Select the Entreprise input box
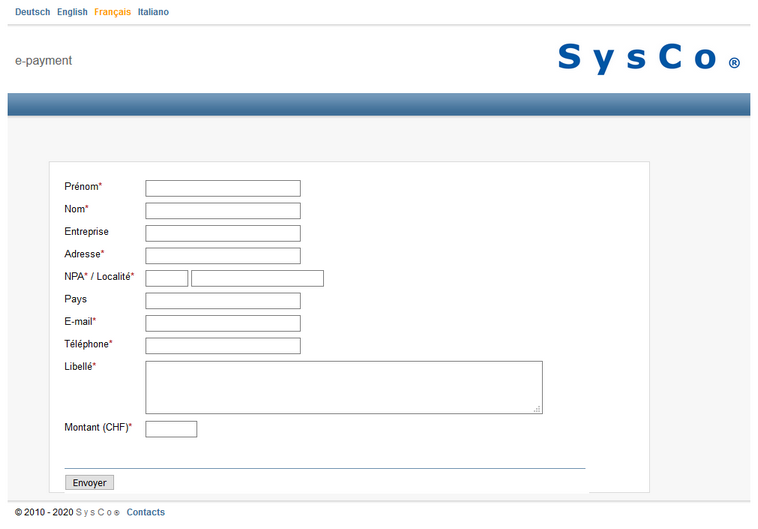Viewport: 758px width, 529px height. point(223,233)
